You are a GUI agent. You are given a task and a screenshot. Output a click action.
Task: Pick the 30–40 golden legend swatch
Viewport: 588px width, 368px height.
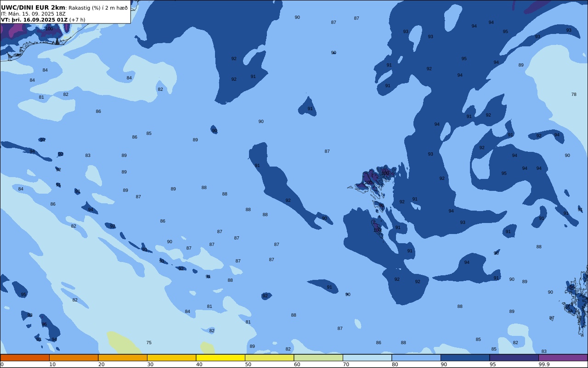(x=172, y=357)
